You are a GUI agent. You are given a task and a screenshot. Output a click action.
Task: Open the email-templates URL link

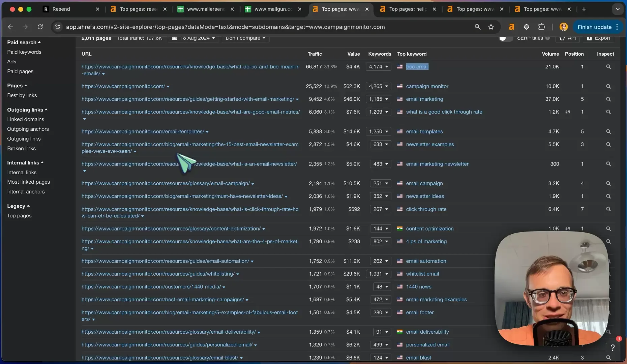tap(143, 131)
